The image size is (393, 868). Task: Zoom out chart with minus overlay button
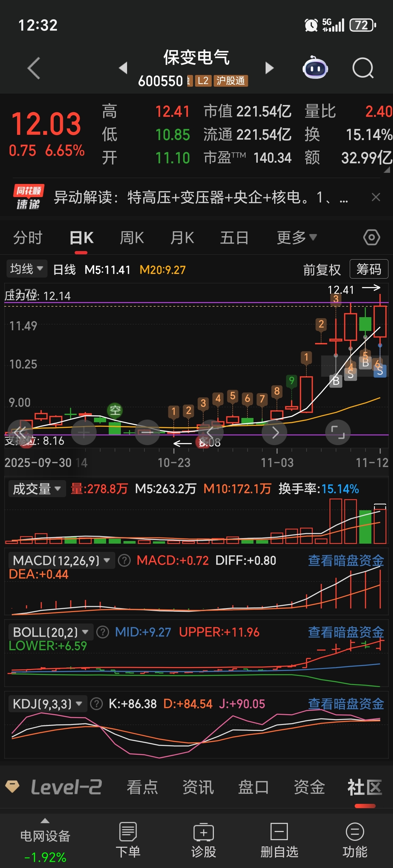click(x=147, y=432)
